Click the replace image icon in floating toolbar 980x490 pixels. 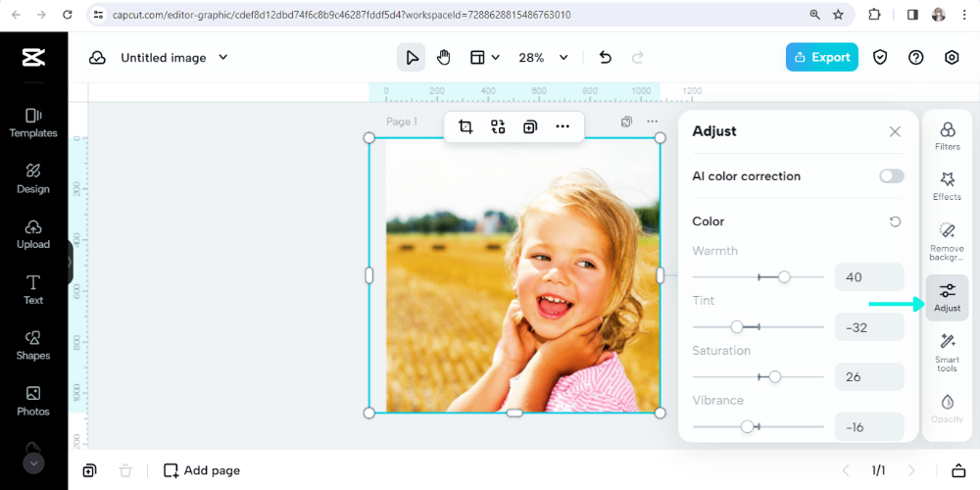point(498,126)
